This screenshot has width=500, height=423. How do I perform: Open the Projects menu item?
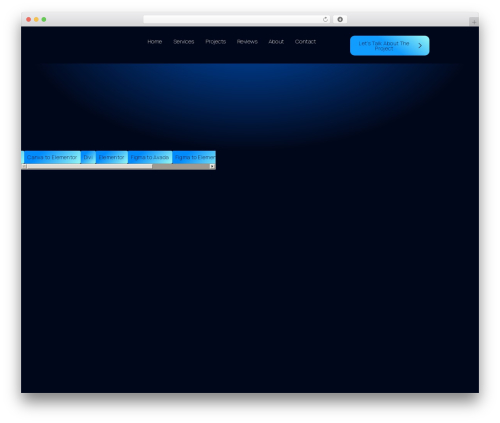(x=216, y=42)
